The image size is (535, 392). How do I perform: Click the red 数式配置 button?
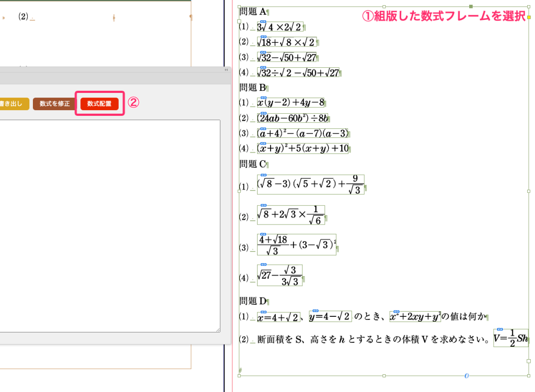tap(99, 104)
